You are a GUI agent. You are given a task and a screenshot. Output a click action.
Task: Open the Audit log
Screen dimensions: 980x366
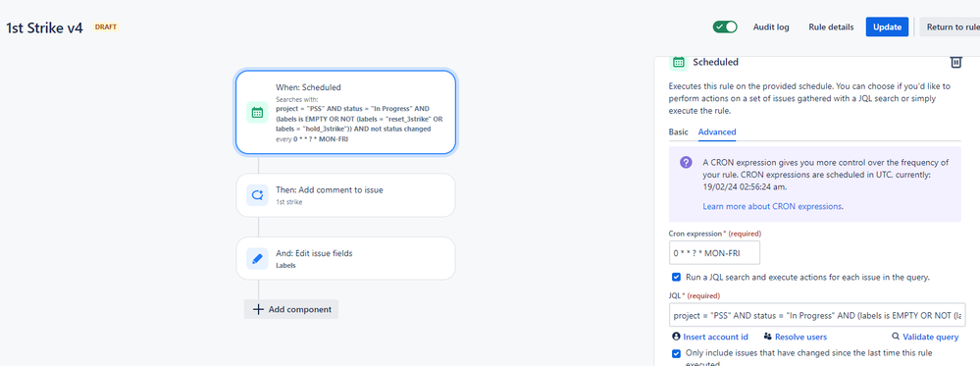click(x=771, y=26)
